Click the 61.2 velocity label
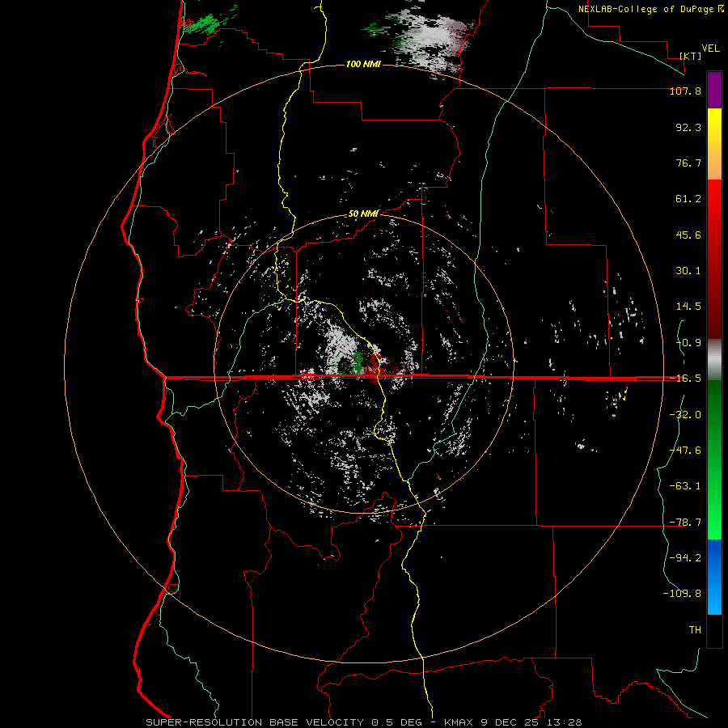Image resolution: width=728 pixels, height=728 pixels. pos(688,199)
